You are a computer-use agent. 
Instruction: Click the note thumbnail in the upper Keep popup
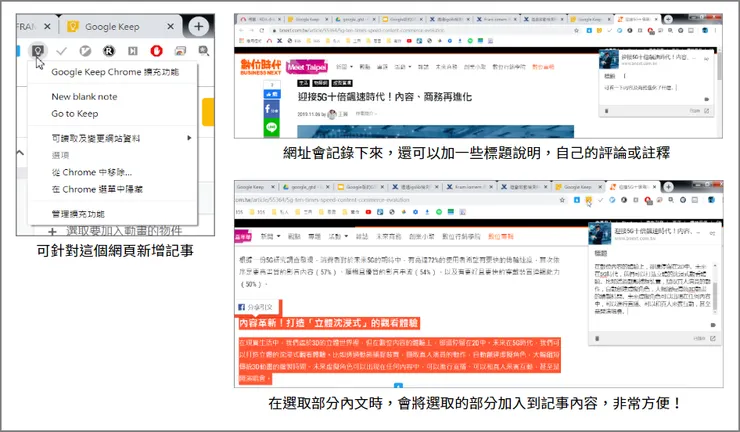(x=608, y=59)
